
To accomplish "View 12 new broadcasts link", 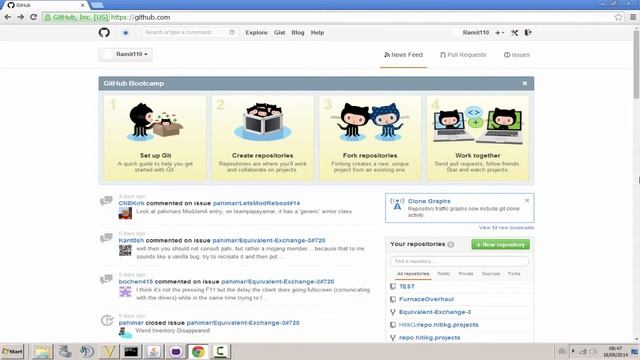I will coord(506,227).
